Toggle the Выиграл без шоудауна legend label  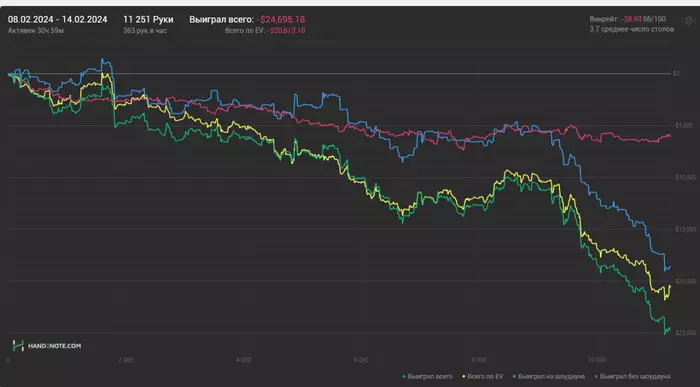coord(635,377)
